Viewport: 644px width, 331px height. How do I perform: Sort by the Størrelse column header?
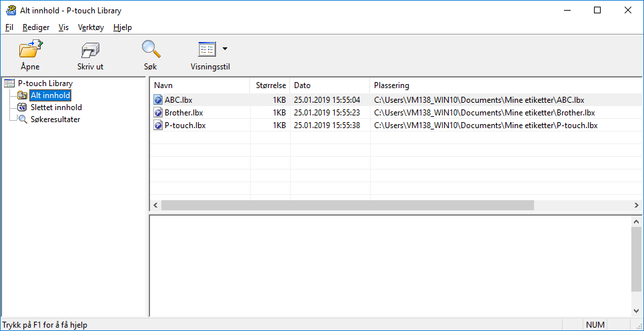tap(270, 85)
